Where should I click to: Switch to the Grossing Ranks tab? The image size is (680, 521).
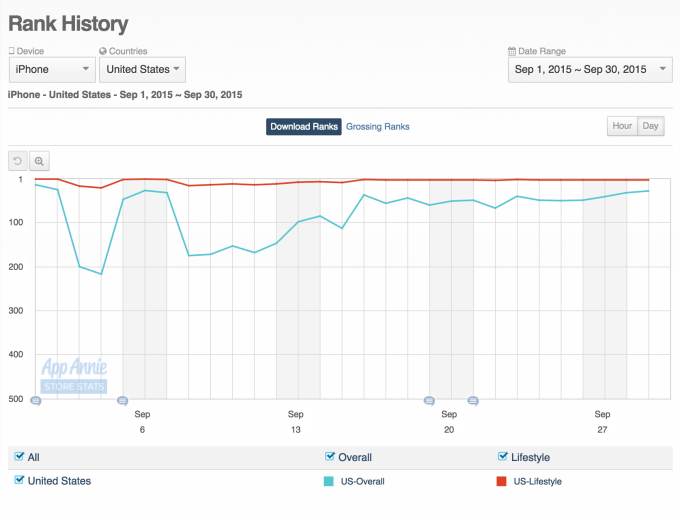click(378, 127)
